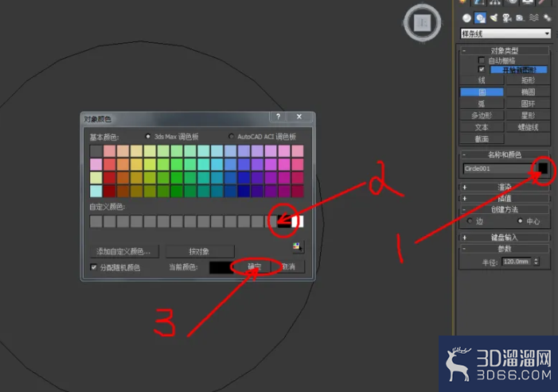Click the 线 shape button
The width and height of the screenshot is (558, 392).
(x=482, y=80)
